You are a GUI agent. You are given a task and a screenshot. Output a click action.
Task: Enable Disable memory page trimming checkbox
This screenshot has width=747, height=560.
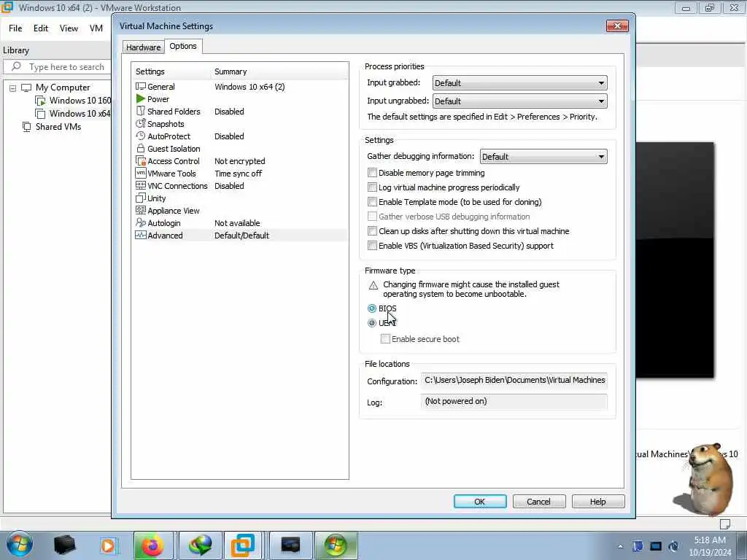click(x=373, y=173)
